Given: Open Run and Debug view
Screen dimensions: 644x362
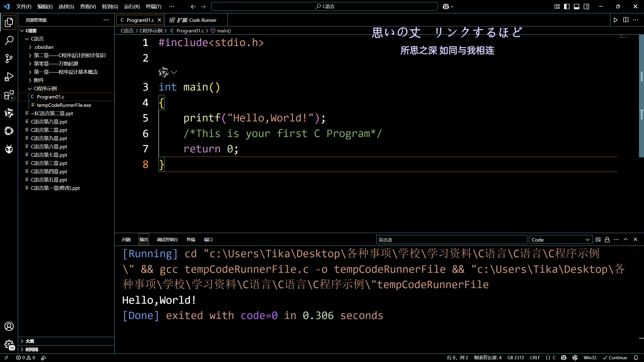Looking at the screenshot, I should point(9,77).
